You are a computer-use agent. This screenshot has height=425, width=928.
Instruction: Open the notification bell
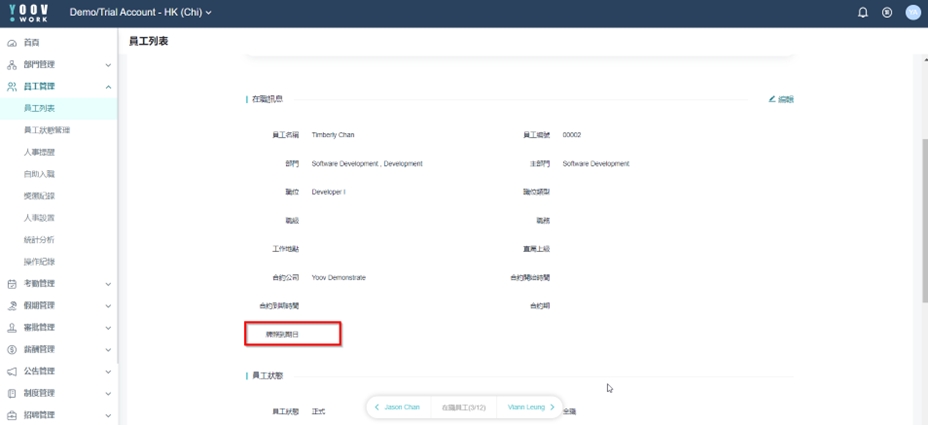(863, 13)
